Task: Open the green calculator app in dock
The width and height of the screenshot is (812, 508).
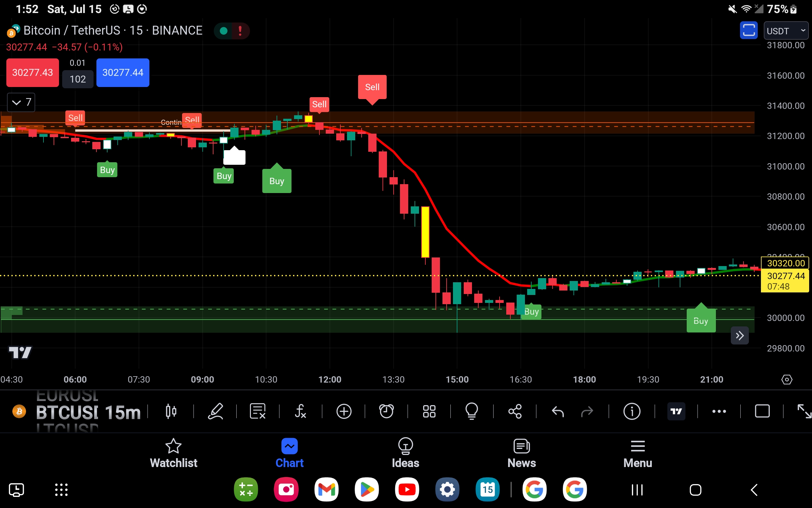Action: (x=246, y=490)
